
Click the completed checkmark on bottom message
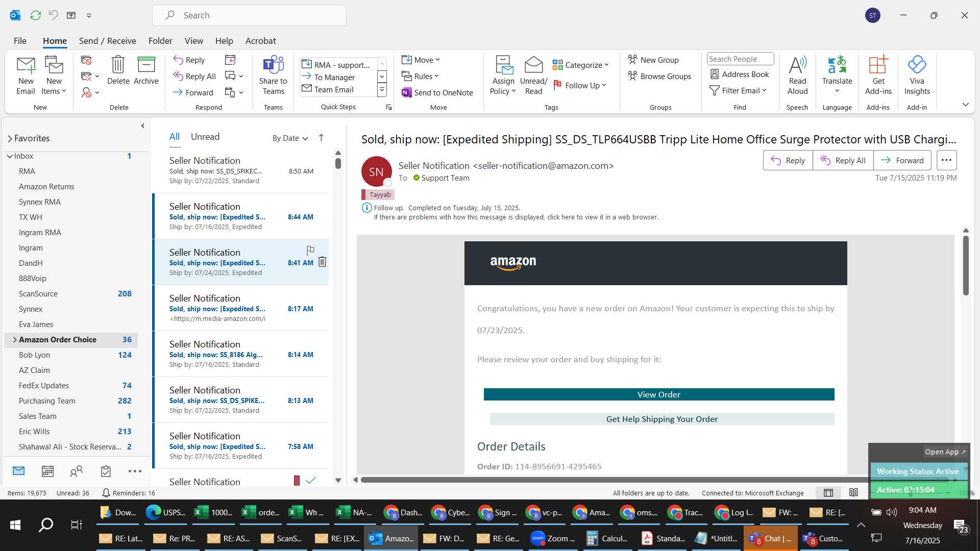click(x=311, y=480)
